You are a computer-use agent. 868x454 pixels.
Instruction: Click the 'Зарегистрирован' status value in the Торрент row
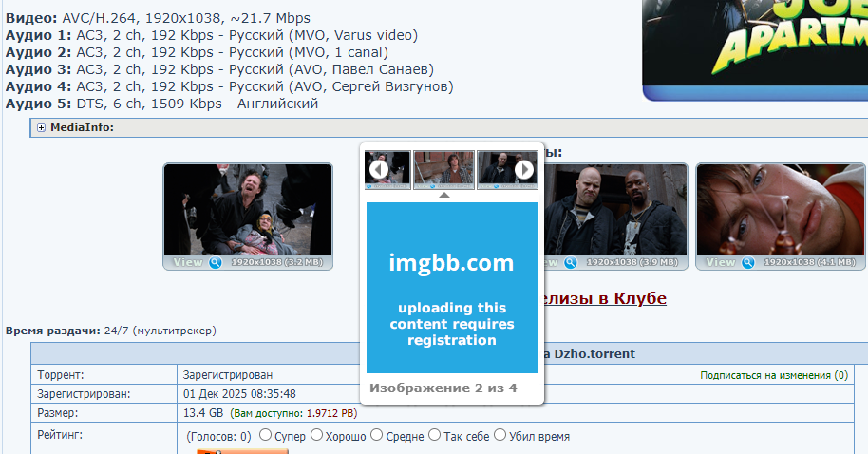tap(228, 375)
